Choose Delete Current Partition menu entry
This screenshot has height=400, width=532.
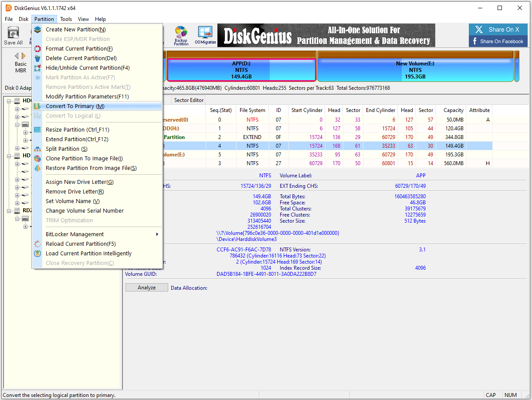(x=97, y=58)
